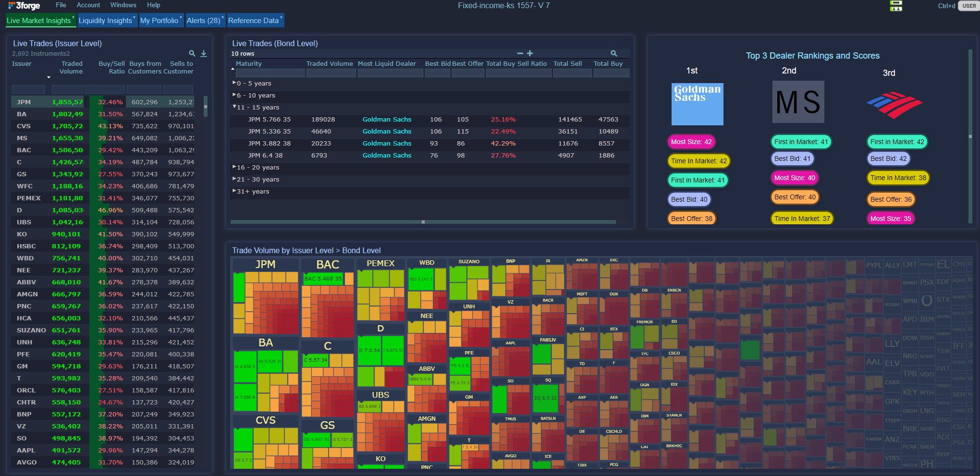
Task: Click the Issuer column sort arrow
Action: click(x=49, y=77)
